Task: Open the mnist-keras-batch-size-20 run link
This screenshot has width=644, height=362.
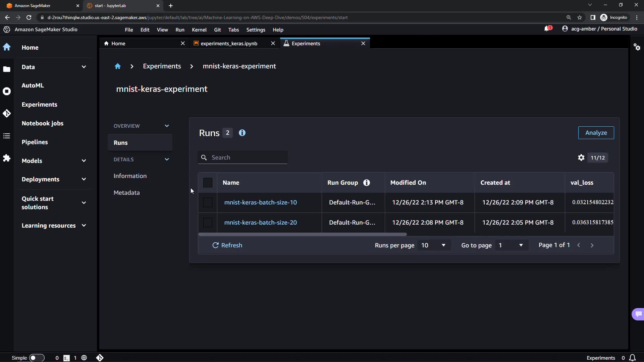Action: 260,223
